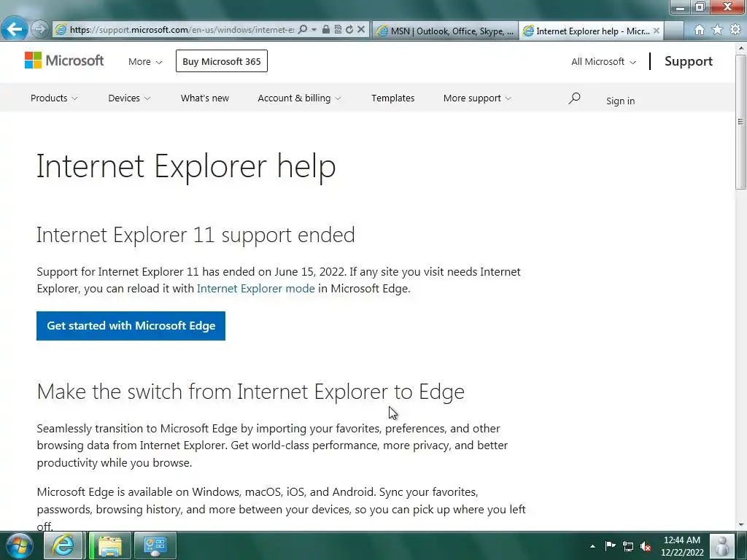Click the Sign in link

[x=620, y=101]
